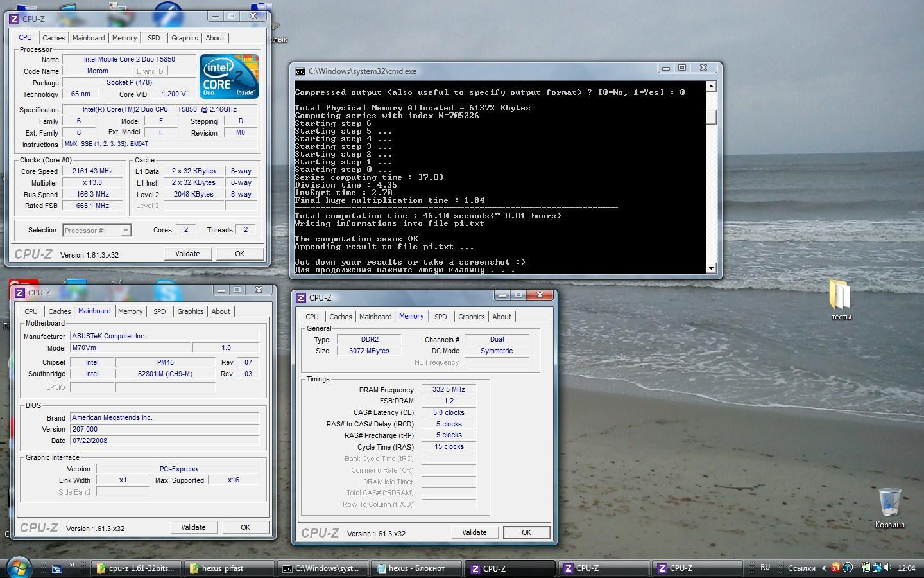Click the blue T tray icon
924x578 pixels.
coord(847,568)
